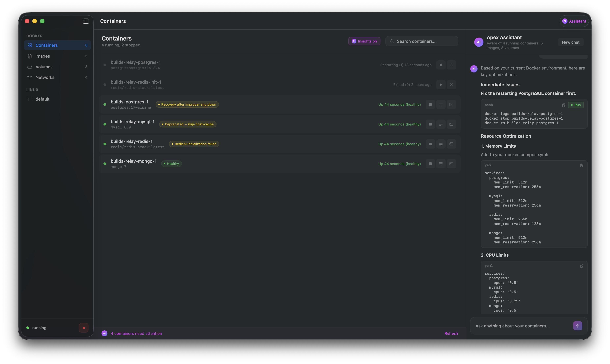Open logs for builds-relay-mysql-1
This screenshot has width=610, height=364.
[x=441, y=124]
